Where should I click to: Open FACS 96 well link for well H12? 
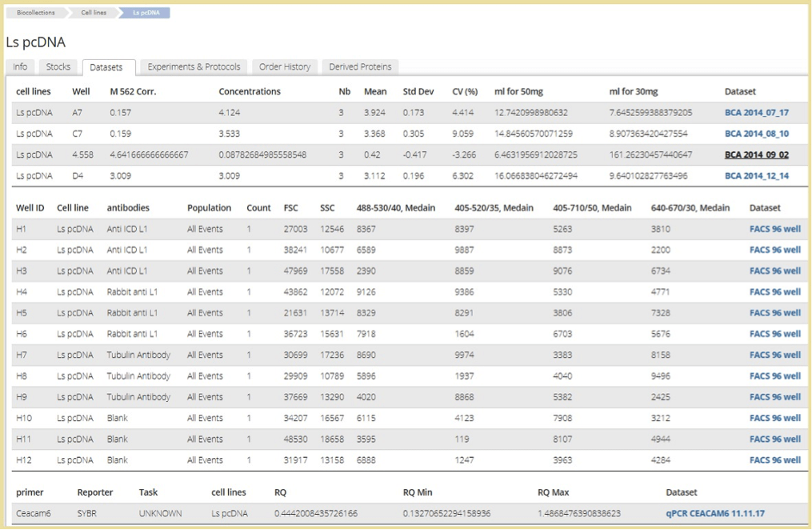(774, 460)
